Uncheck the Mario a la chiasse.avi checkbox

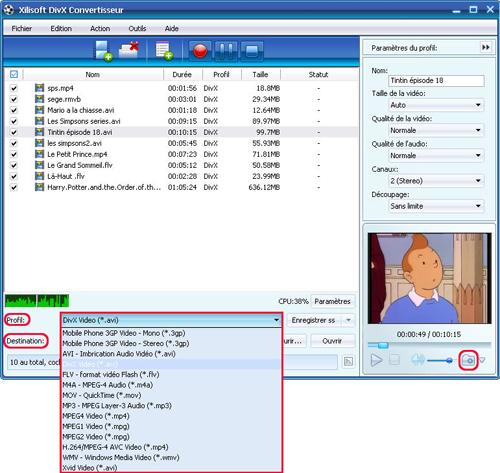click(x=14, y=110)
